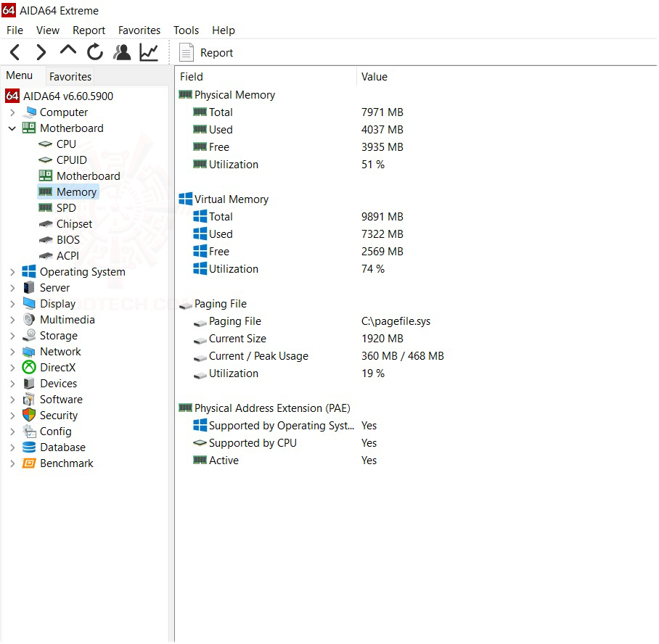Go forward with the right arrow toolbar button
Viewport: 659px width, 644px height.
pyautogui.click(x=41, y=52)
